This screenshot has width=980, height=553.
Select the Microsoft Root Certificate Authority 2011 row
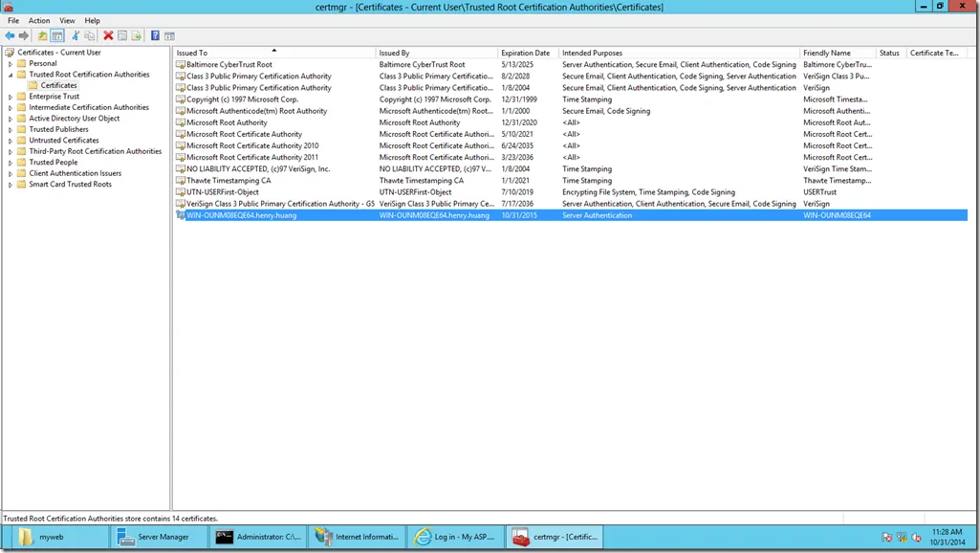[571, 157]
